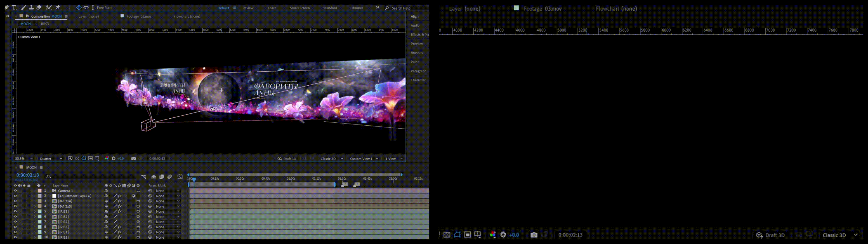Open the Footage 03.mov viewer tab
The image size is (868, 244).
[139, 16]
